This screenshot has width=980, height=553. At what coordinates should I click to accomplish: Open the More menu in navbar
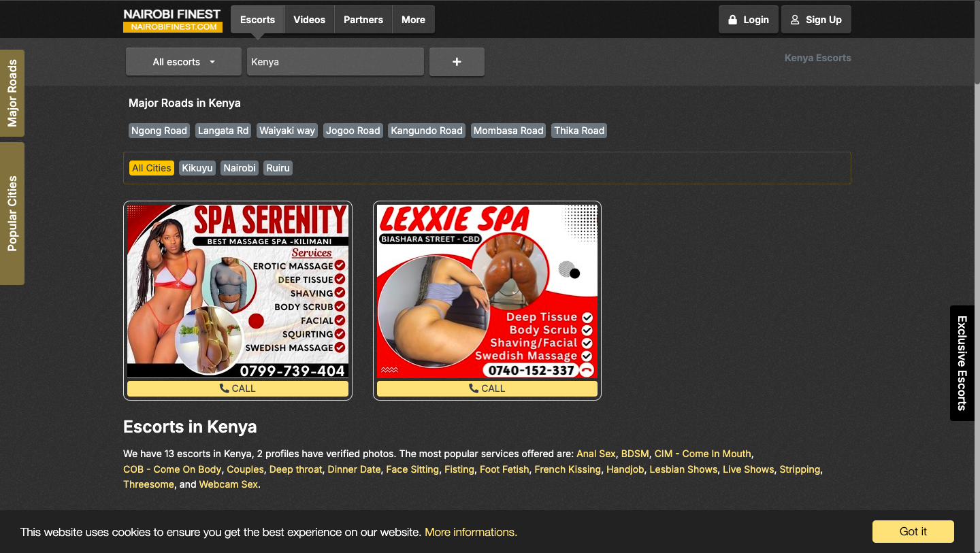413,20
